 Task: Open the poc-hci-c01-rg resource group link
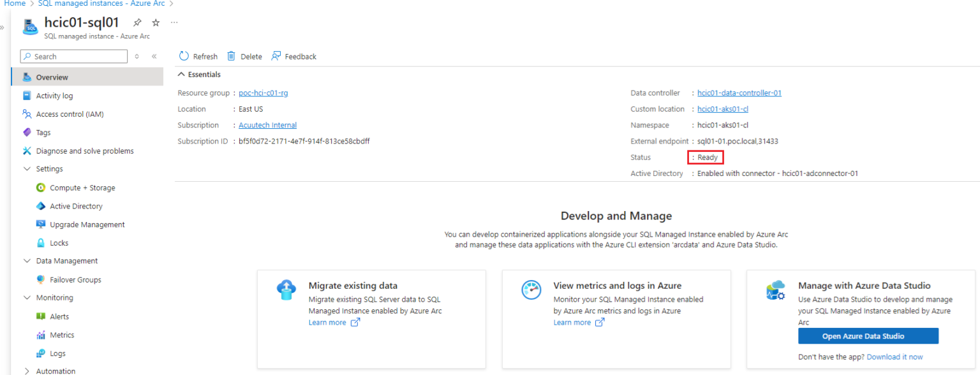click(263, 93)
